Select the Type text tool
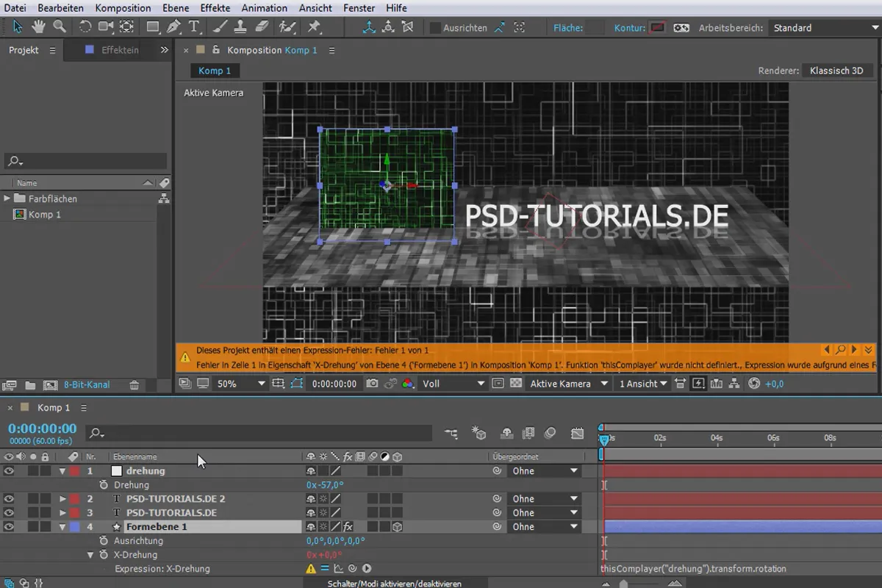The image size is (882, 588). click(x=194, y=27)
